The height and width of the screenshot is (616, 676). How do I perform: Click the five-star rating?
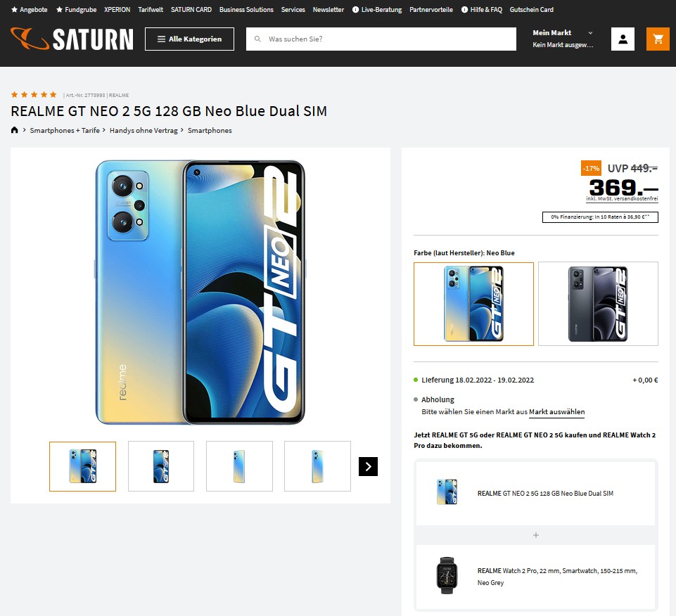tap(34, 94)
